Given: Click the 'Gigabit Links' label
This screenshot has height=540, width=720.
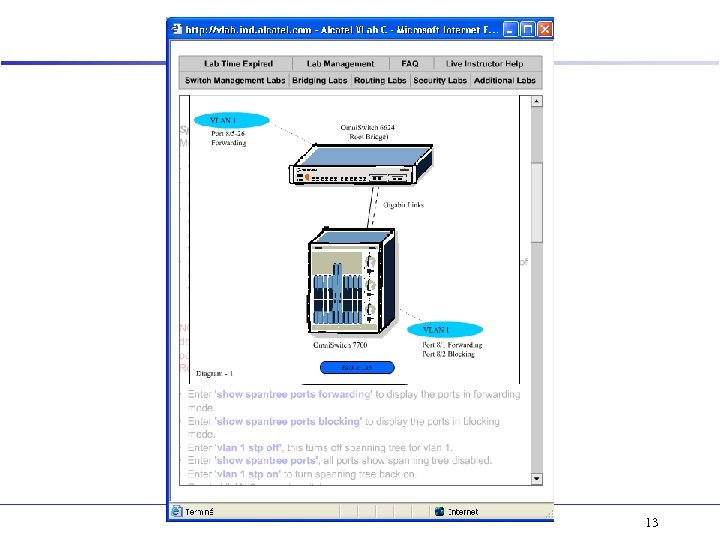Looking at the screenshot, I should point(403,205).
